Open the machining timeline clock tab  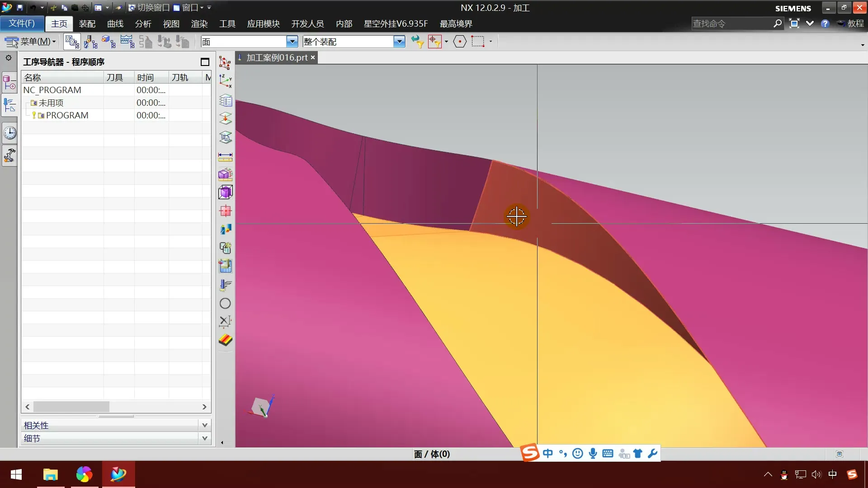(x=9, y=133)
